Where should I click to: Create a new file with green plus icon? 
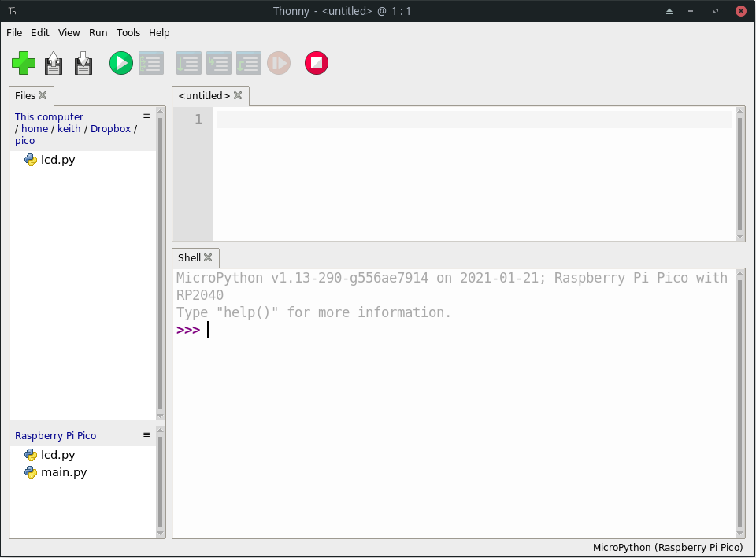click(x=24, y=63)
